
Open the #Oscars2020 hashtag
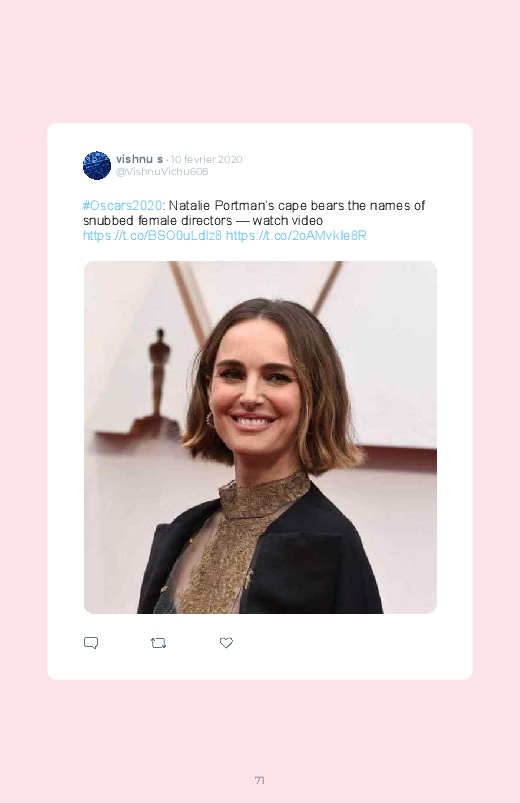[122, 205]
